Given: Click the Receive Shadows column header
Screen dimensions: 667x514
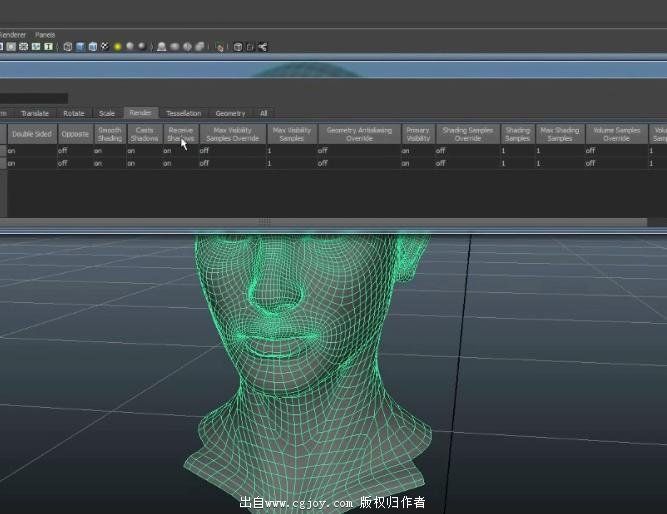Looking at the screenshot, I should (180, 134).
